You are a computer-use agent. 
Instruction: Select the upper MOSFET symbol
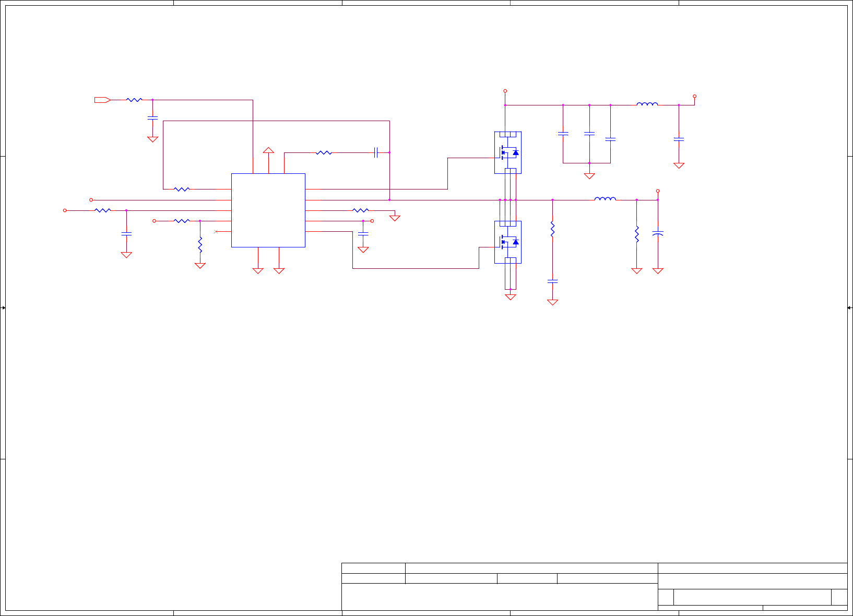508,152
